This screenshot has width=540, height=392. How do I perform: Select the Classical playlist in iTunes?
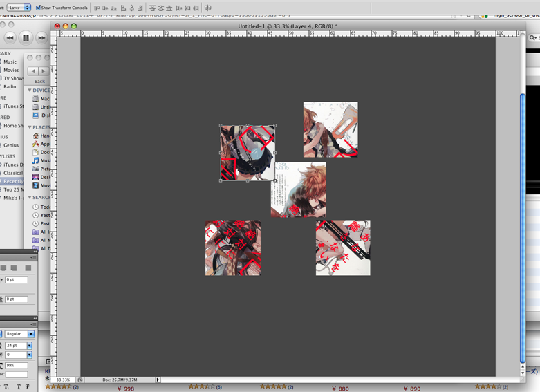(13, 173)
